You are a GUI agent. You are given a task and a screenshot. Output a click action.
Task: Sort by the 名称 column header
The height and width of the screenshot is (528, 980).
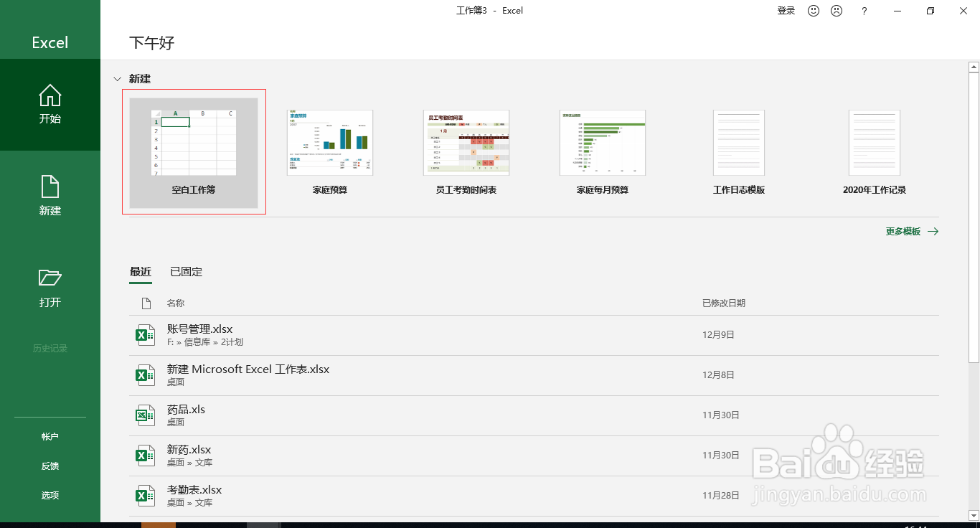point(176,303)
